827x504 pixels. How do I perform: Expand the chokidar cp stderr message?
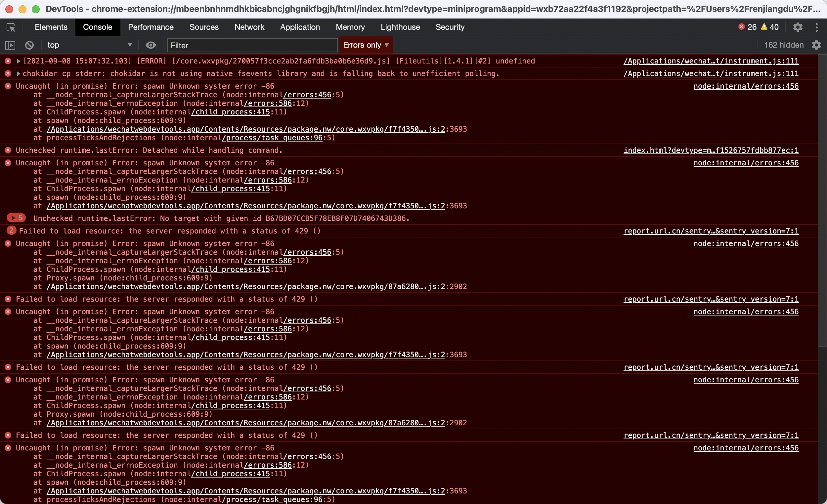[x=19, y=73]
